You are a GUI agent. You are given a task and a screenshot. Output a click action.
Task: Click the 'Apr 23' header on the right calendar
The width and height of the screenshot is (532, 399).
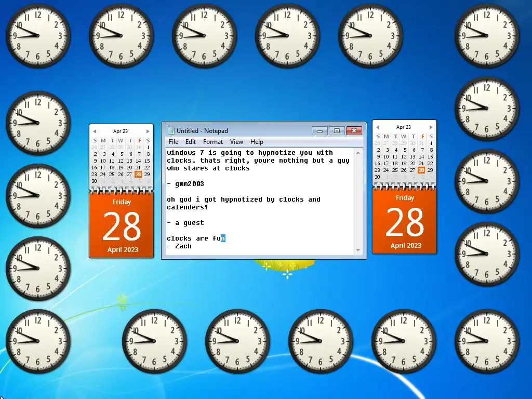pos(403,127)
